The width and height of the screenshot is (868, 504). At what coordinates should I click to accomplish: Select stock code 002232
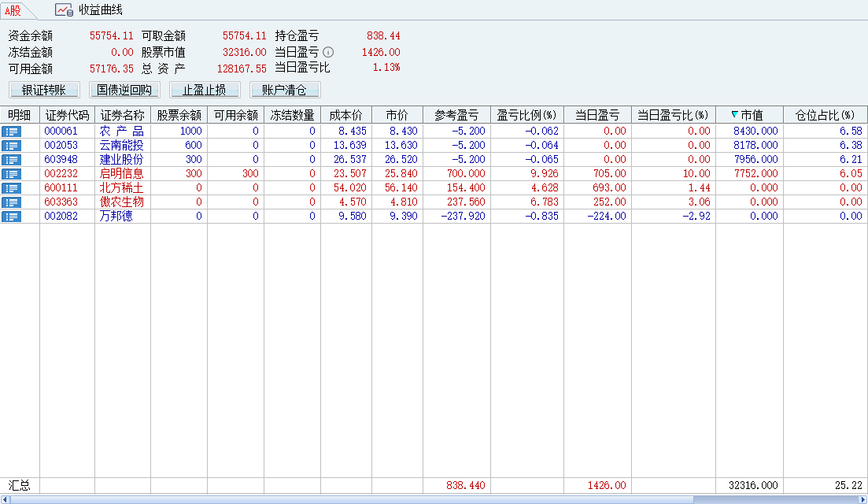tap(61, 174)
